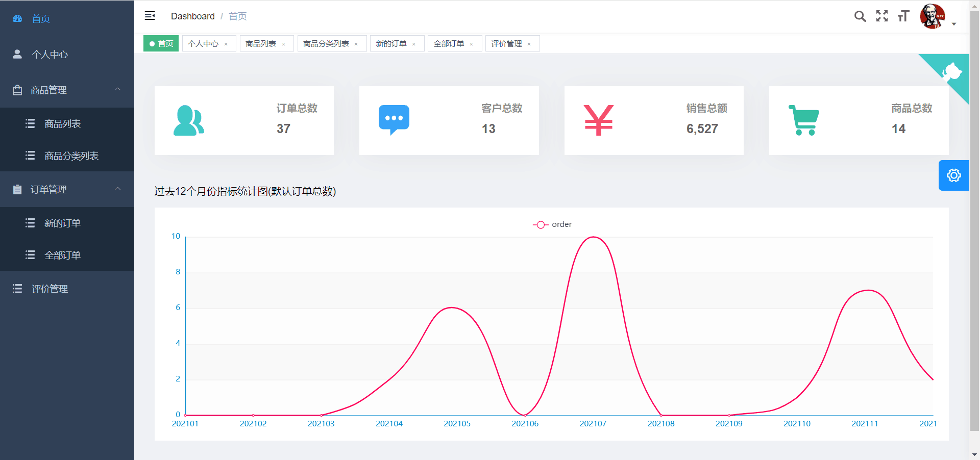980x460 pixels.
Task: Click the list icon beside 评价管理
Action: click(x=17, y=289)
